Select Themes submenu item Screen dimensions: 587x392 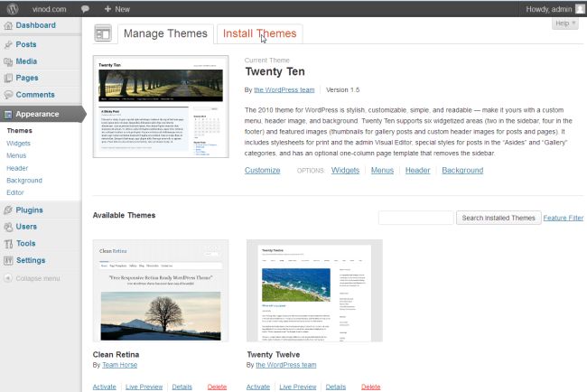pos(20,131)
